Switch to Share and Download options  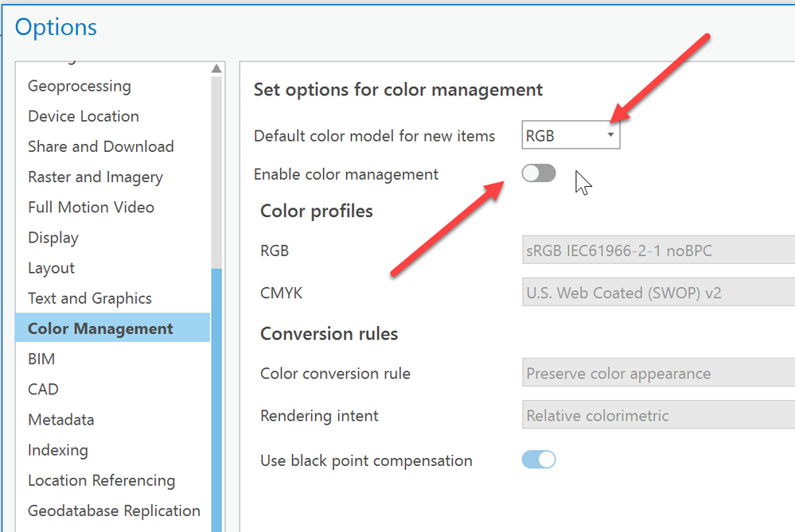[100, 146]
